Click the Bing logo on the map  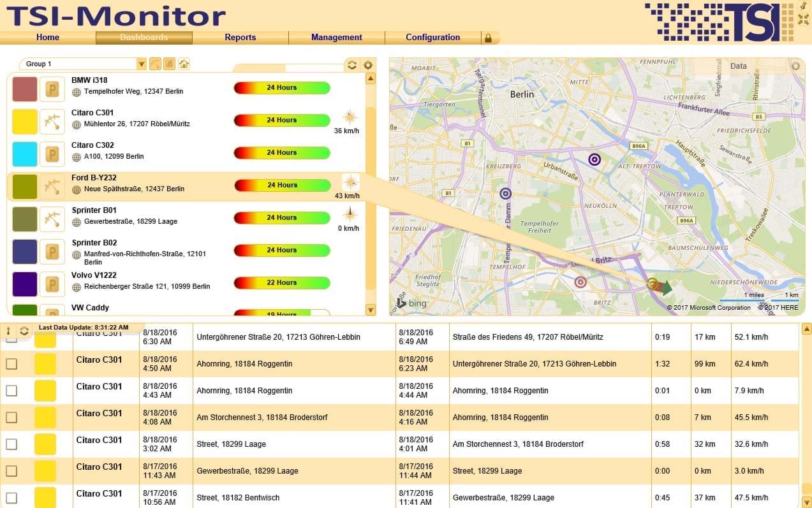click(x=411, y=303)
